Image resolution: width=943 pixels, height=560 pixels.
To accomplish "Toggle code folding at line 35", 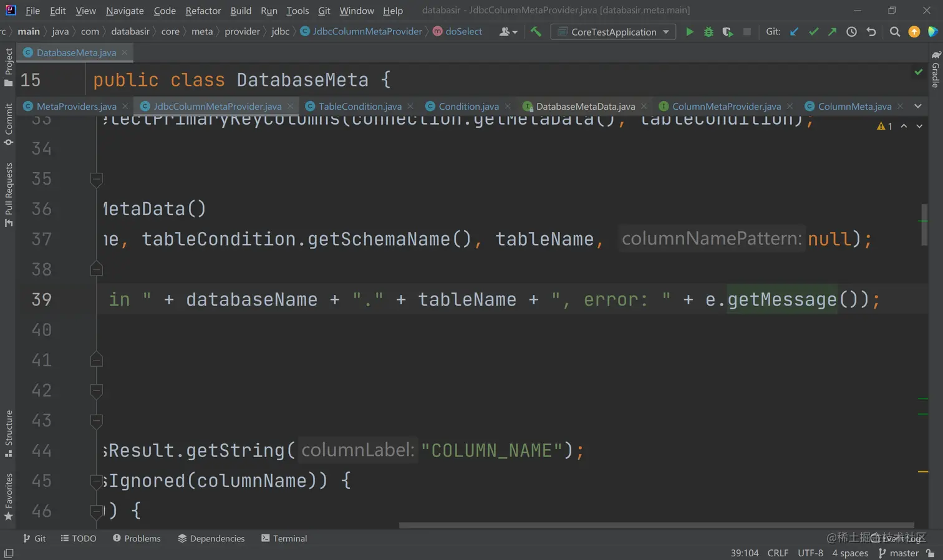I will coord(96,180).
